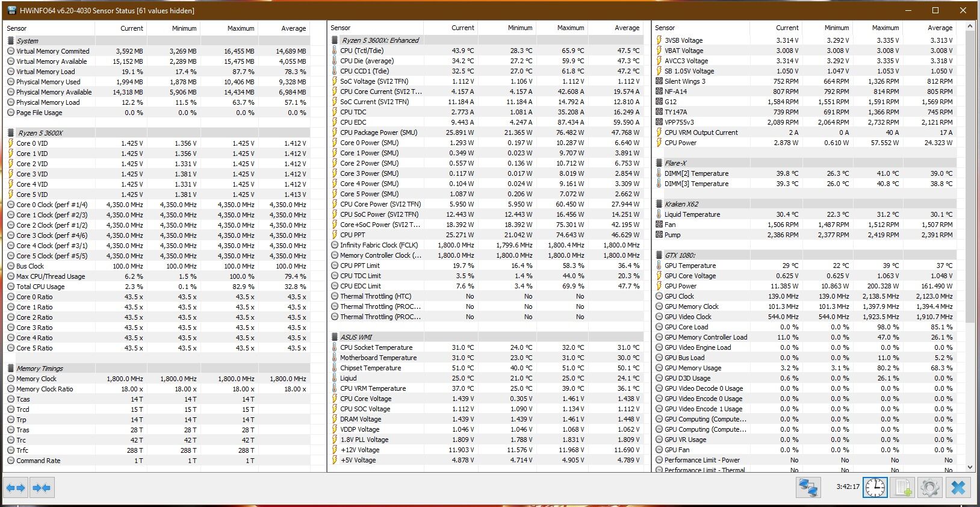This screenshot has height=507, width=980.
Task: Click the System section chip icon
Action: (x=11, y=41)
